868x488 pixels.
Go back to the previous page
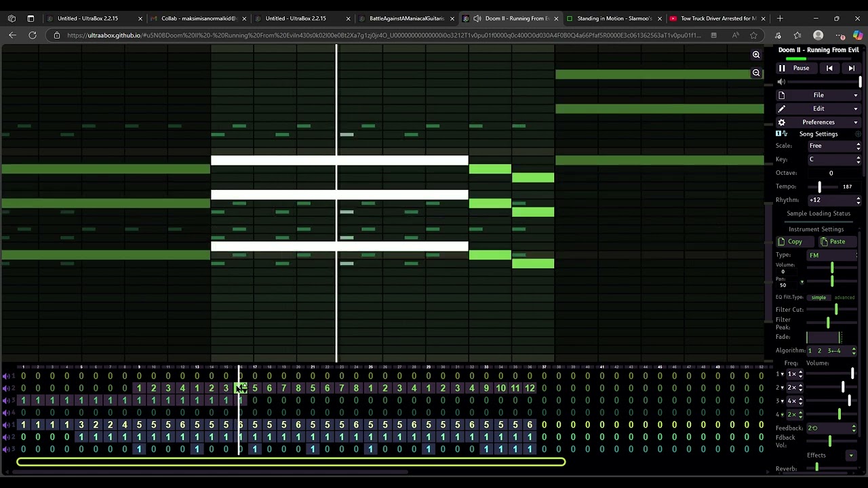tap(12, 35)
